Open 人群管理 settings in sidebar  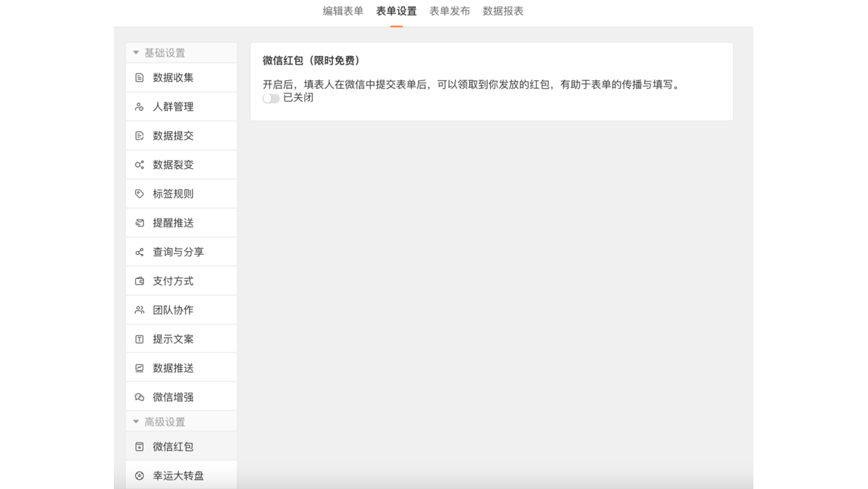tap(181, 107)
